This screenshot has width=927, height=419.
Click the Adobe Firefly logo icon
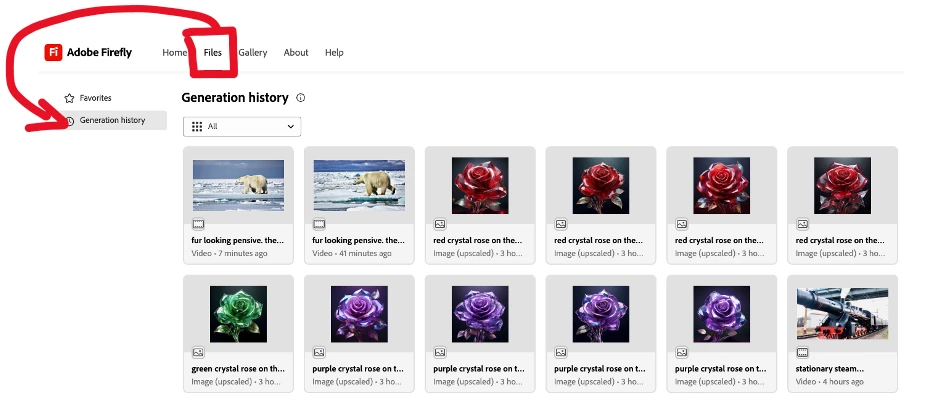tap(53, 52)
